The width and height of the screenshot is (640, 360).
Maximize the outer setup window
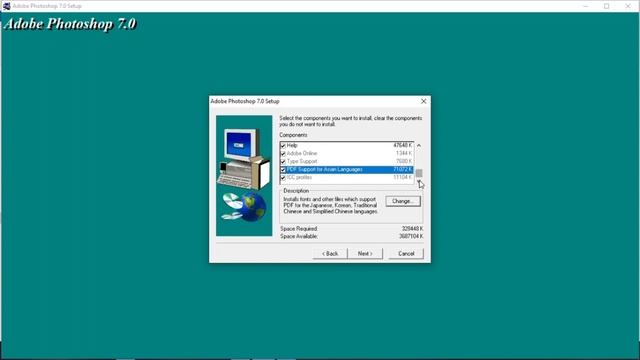pyautogui.click(x=607, y=6)
